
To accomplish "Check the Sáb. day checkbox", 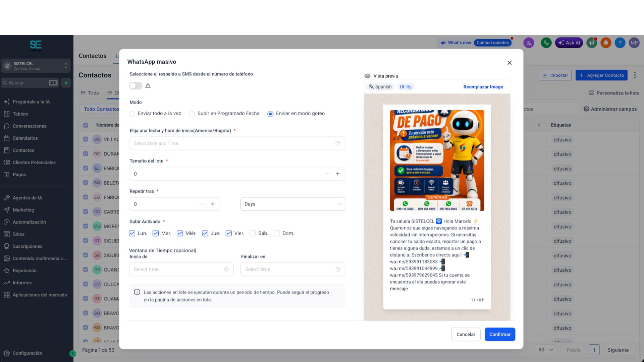I will 253,233.
